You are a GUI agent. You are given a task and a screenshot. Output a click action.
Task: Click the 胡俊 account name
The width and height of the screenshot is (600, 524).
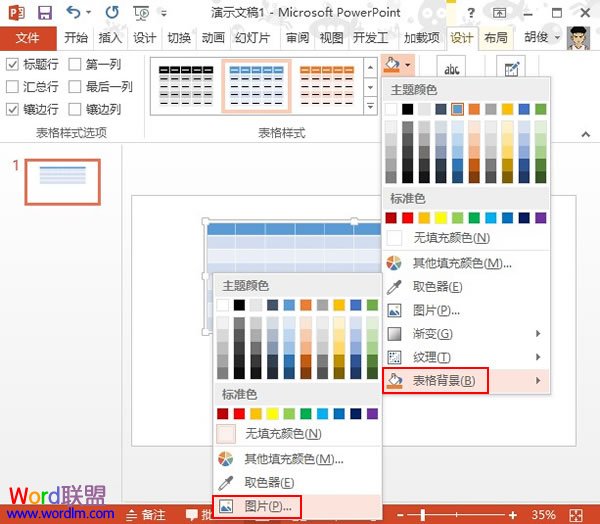click(x=536, y=38)
